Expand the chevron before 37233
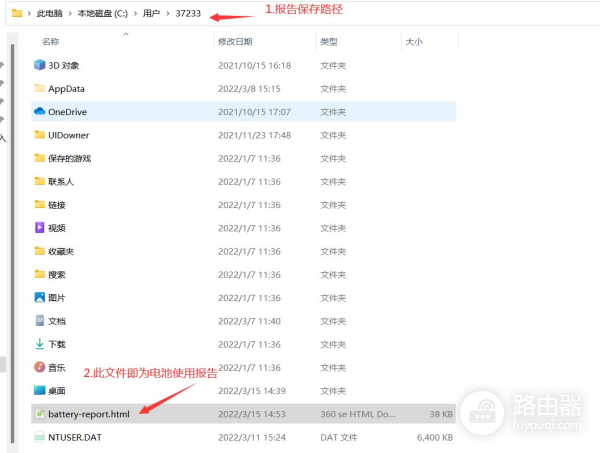This screenshot has width=600, height=453. click(168, 13)
